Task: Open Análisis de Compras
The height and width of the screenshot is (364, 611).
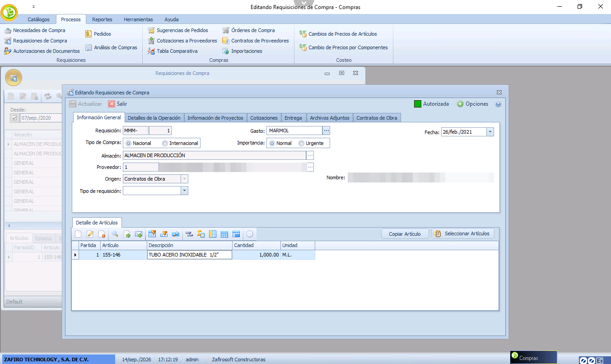Action: (111, 47)
